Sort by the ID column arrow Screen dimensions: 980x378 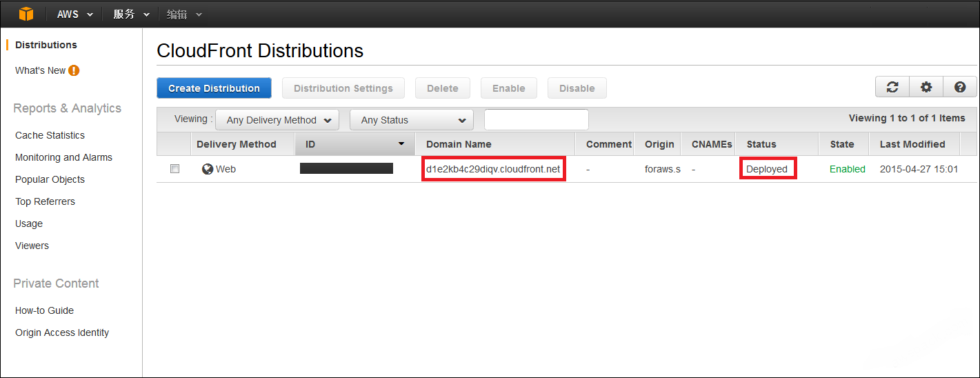[x=401, y=144]
